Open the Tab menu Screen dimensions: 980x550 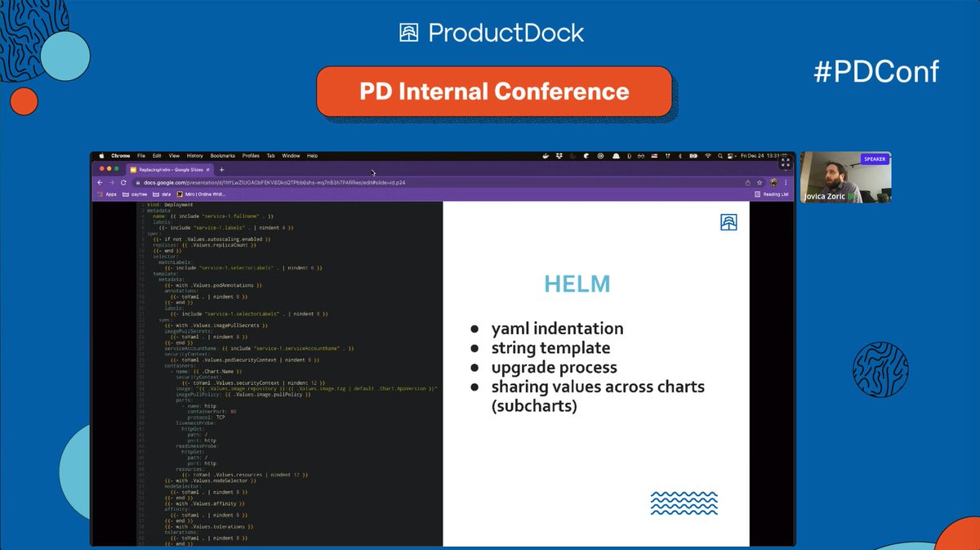(270, 155)
